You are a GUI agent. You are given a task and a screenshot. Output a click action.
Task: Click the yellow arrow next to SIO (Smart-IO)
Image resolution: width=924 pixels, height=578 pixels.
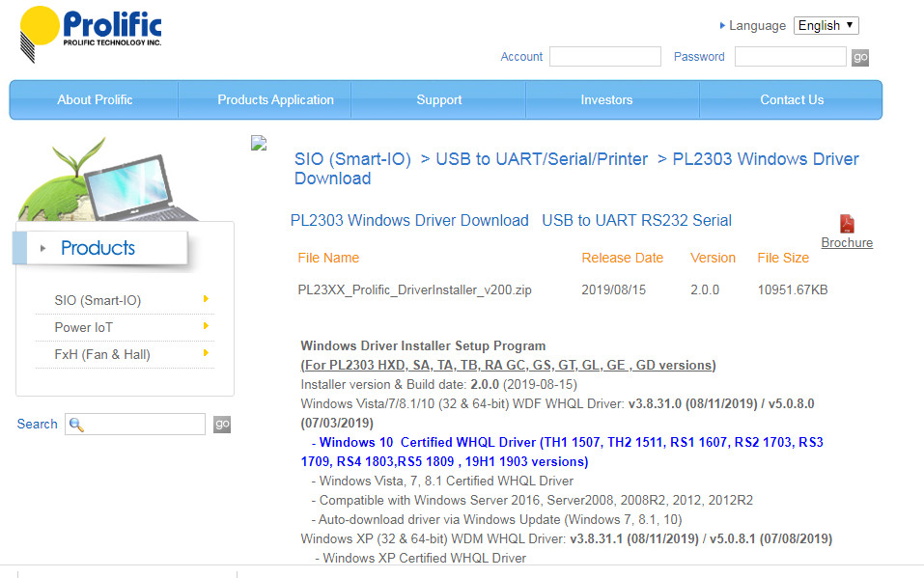206,299
